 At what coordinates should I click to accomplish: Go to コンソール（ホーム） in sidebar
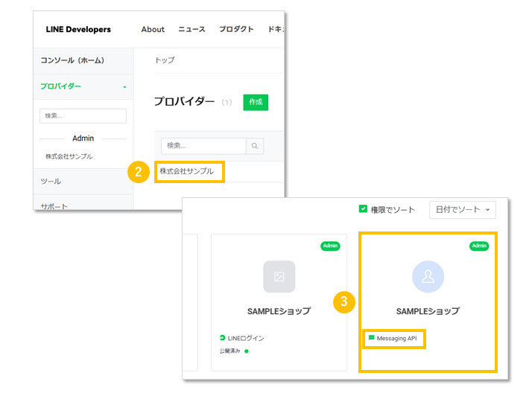point(72,60)
